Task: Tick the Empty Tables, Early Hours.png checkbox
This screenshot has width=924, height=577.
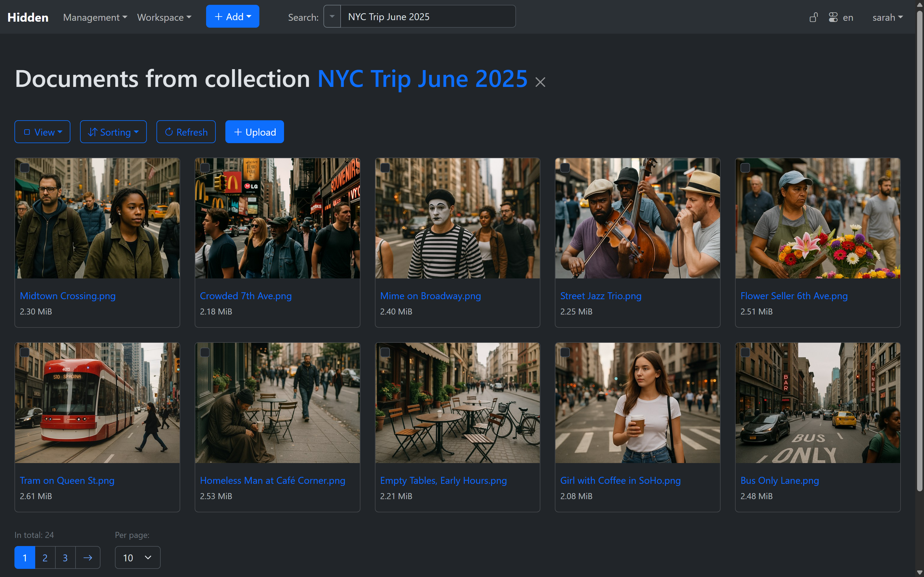Action: pyautogui.click(x=385, y=352)
